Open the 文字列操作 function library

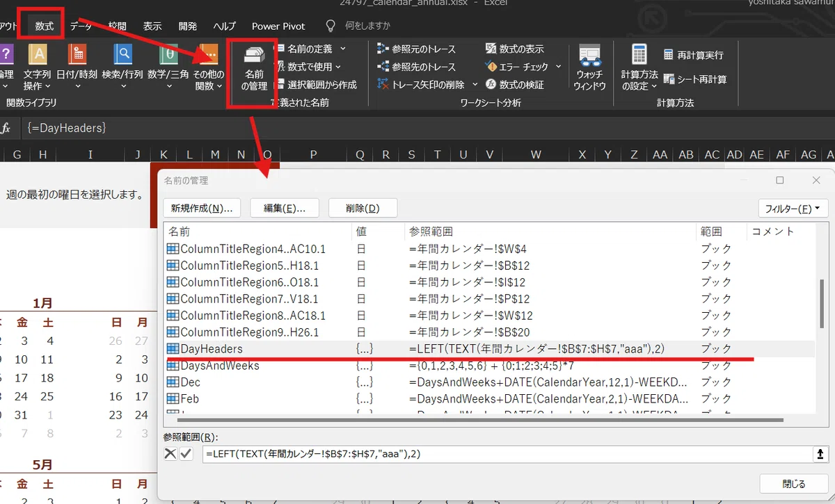click(x=37, y=66)
